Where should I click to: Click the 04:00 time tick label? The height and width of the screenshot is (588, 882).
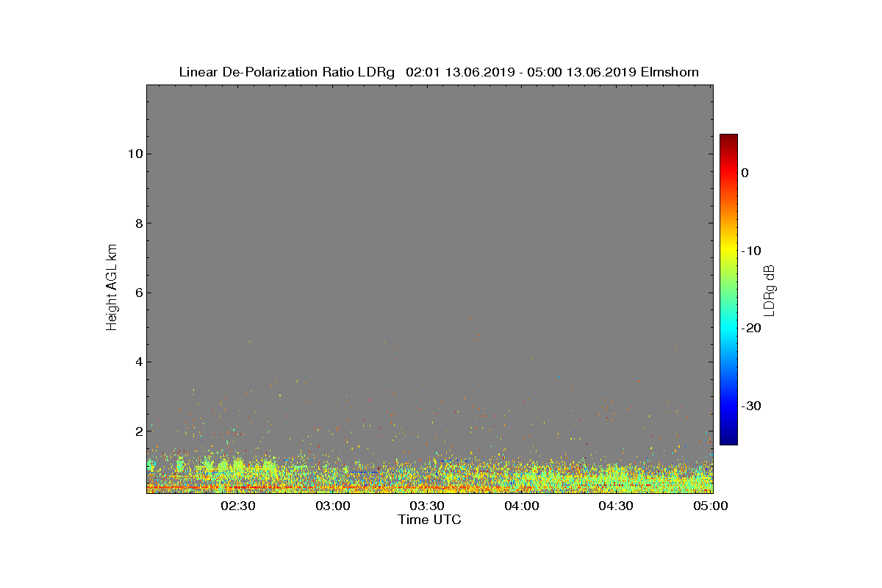point(522,506)
